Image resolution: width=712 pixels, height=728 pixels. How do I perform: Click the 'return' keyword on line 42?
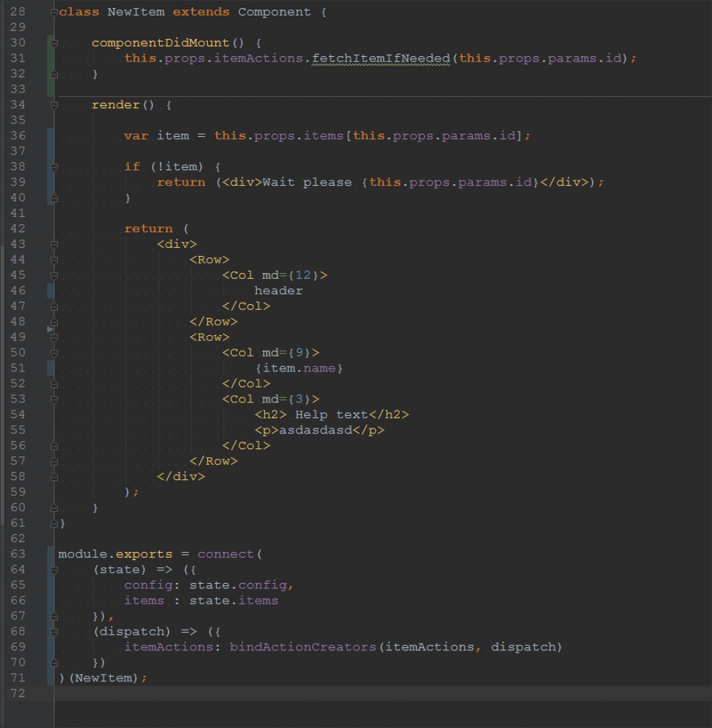click(148, 229)
